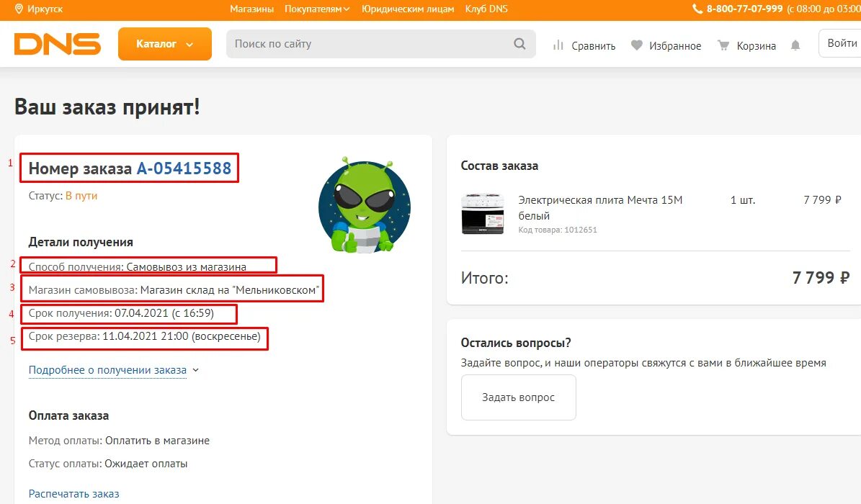861x504 pixels.
Task: Click the Код товара: 1012651 text
Action: (558, 230)
